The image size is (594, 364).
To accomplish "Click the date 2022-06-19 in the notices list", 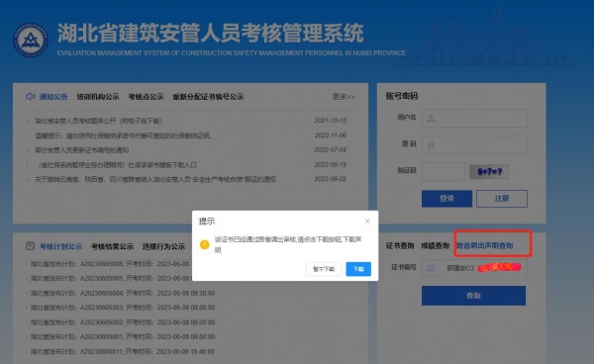I will click(x=331, y=164).
